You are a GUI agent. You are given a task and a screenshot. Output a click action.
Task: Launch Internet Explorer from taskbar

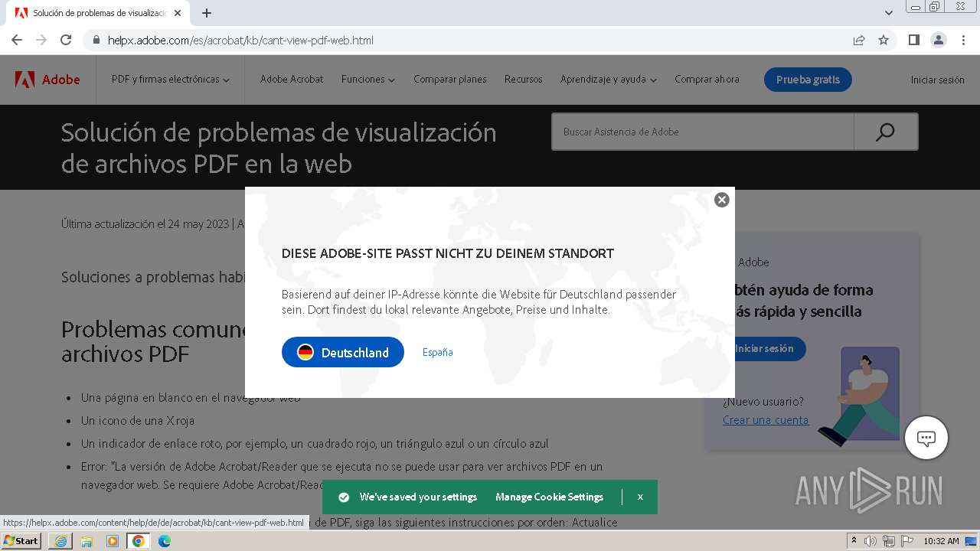(x=60, y=541)
